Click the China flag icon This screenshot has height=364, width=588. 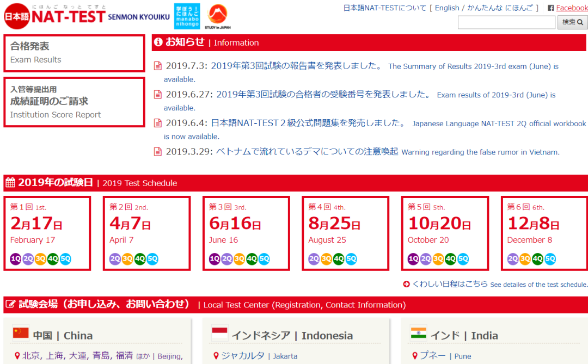21,332
